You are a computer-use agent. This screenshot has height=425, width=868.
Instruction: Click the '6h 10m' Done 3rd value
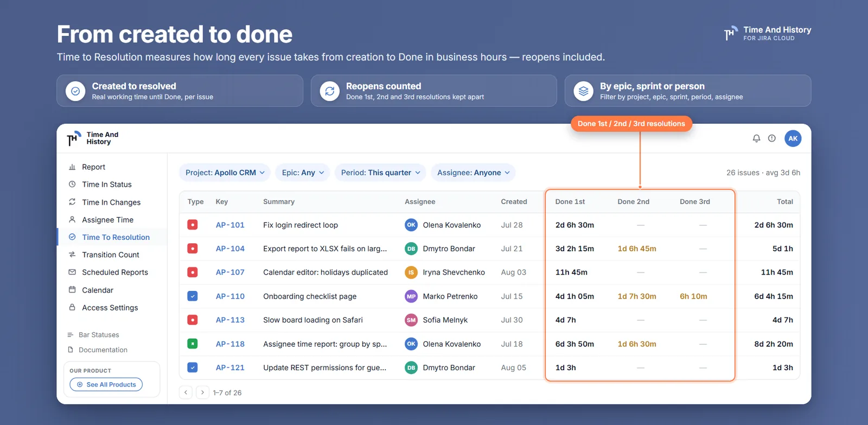(693, 296)
